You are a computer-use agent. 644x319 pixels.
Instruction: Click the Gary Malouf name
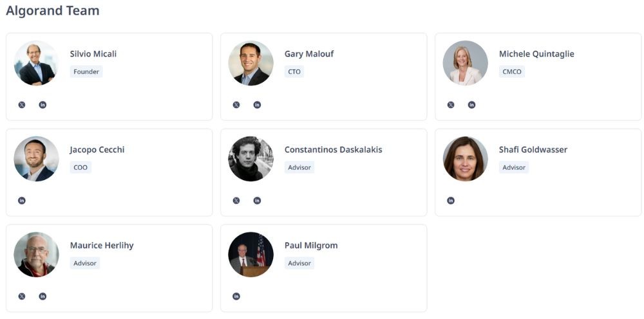pos(308,54)
